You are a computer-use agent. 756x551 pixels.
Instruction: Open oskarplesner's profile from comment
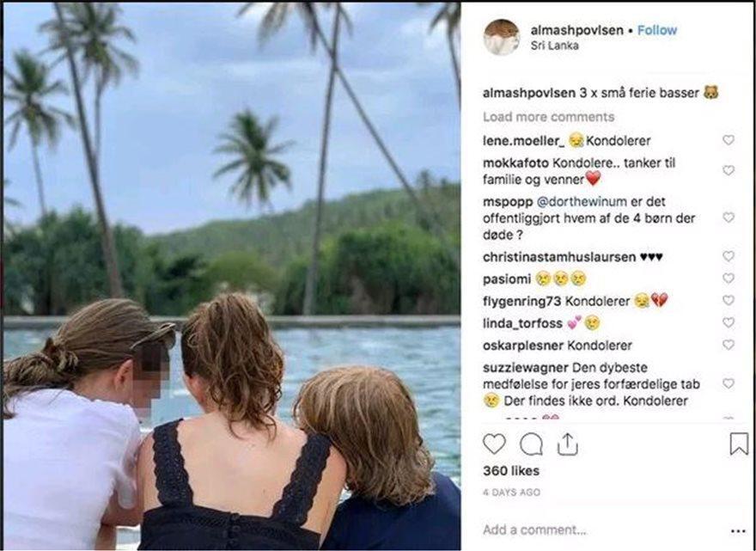521,345
